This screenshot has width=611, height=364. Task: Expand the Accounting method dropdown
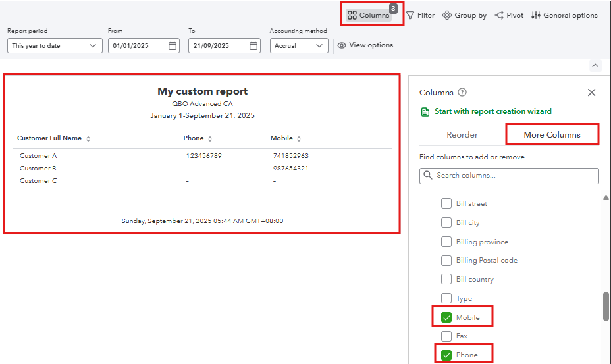299,46
